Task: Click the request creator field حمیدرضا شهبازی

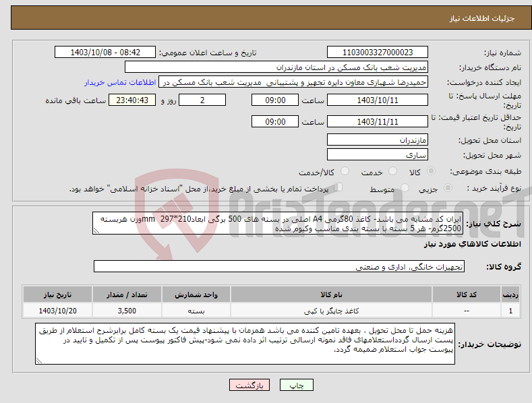Action: tap(293, 82)
